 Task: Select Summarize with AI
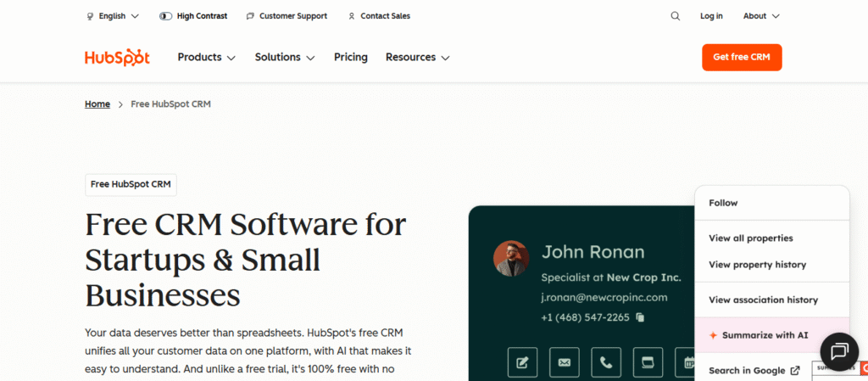coord(771,335)
